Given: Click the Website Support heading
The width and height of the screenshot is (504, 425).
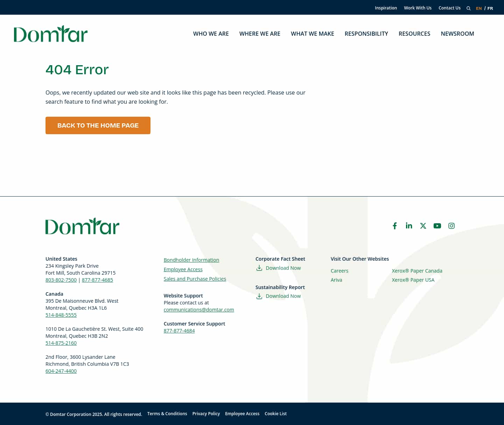Looking at the screenshot, I should 183,296.
